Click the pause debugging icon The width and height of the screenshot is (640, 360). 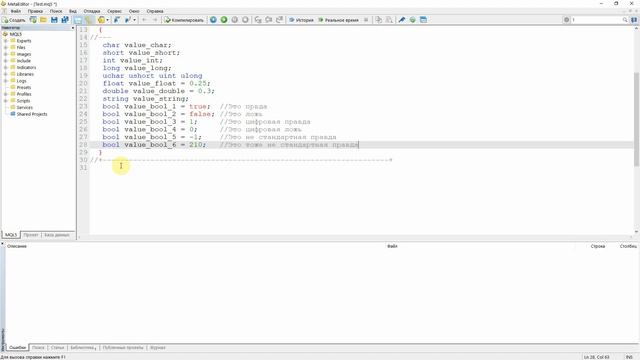[x=235, y=20]
